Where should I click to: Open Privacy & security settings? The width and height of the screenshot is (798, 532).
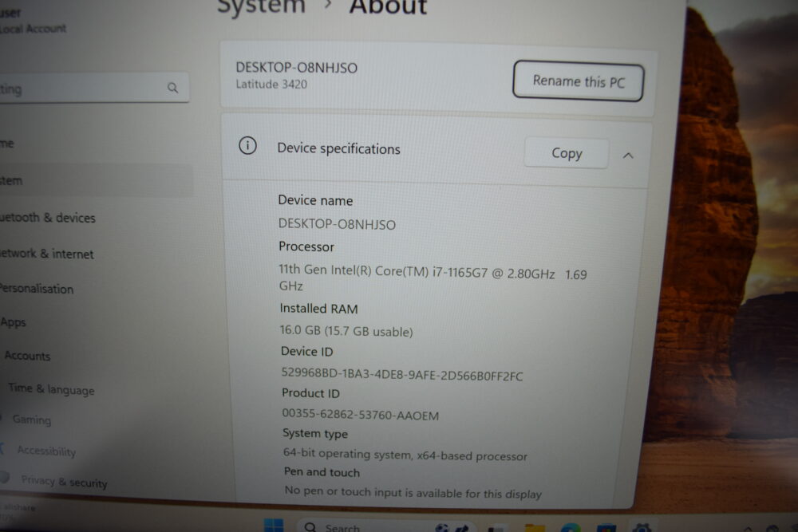pyautogui.click(x=64, y=481)
